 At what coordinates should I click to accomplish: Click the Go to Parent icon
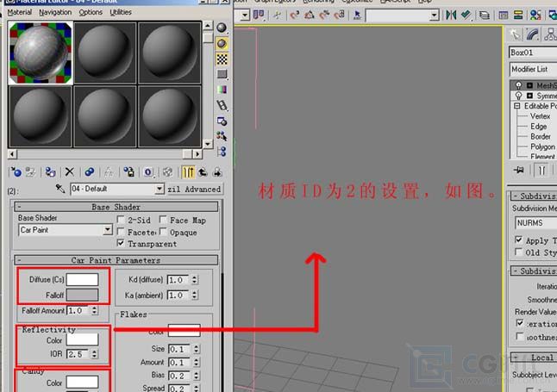pyautogui.click(x=203, y=172)
